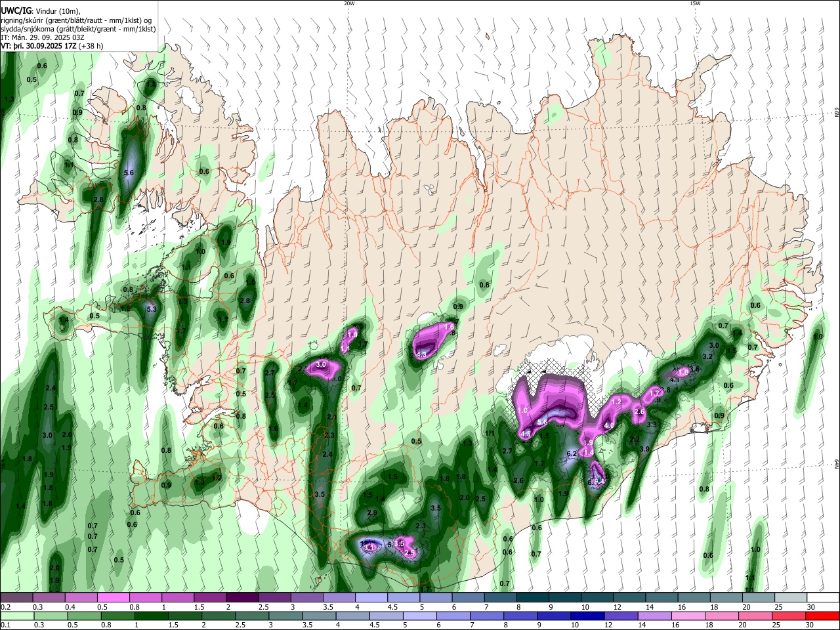
Task: Click the '64N' latitude label on right edge
Action: pyautogui.click(x=837, y=464)
